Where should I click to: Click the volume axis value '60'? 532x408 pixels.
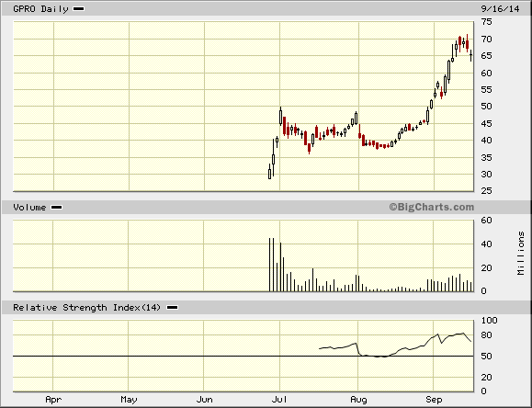487,221
